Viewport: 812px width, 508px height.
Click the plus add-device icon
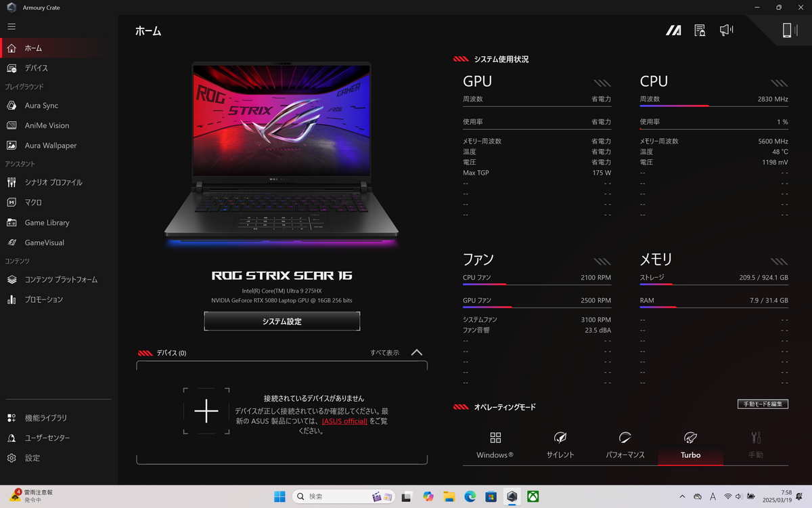click(x=206, y=411)
